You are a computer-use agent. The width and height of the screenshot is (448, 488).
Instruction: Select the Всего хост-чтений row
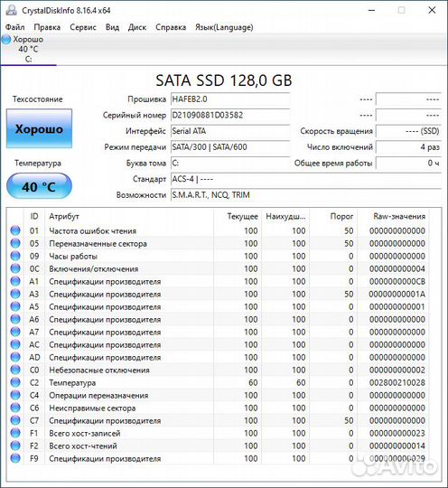[218, 446]
